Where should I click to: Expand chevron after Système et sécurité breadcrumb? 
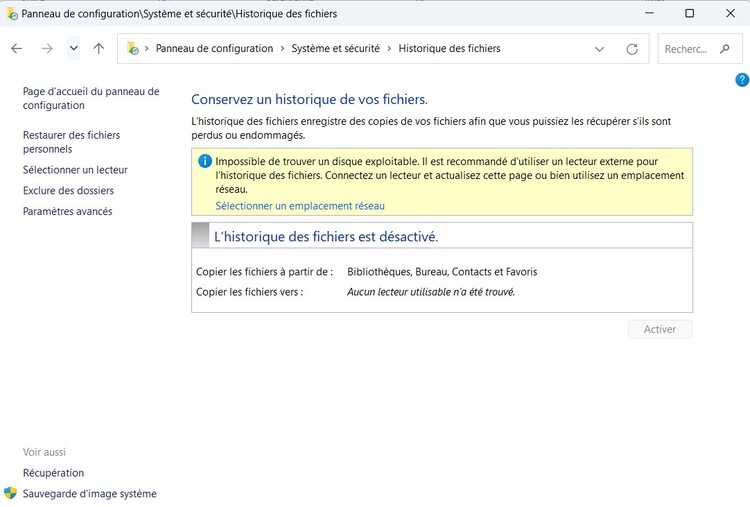click(389, 48)
